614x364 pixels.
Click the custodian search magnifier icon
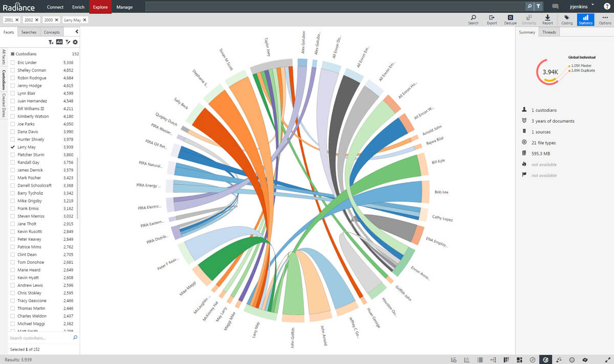click(75, 337)
